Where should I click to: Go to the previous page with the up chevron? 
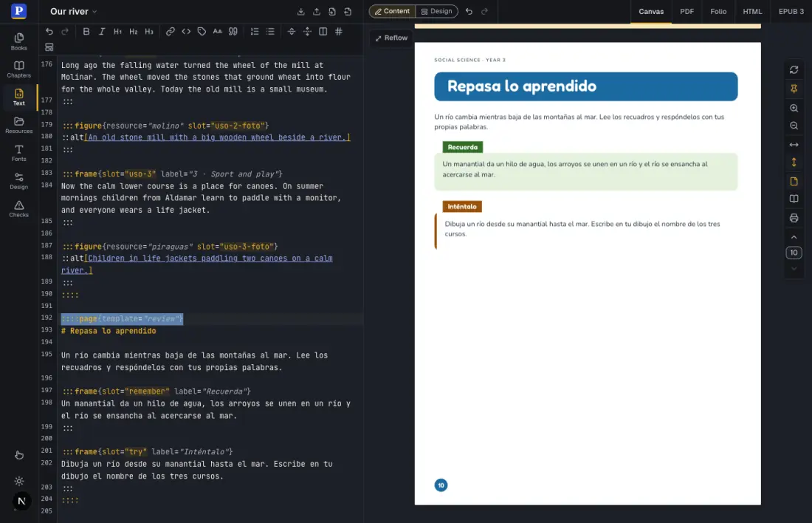(794, 237)
